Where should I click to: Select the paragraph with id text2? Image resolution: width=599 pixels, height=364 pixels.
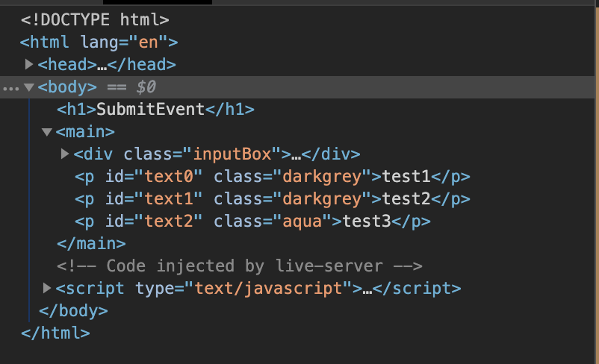[252, 222]
